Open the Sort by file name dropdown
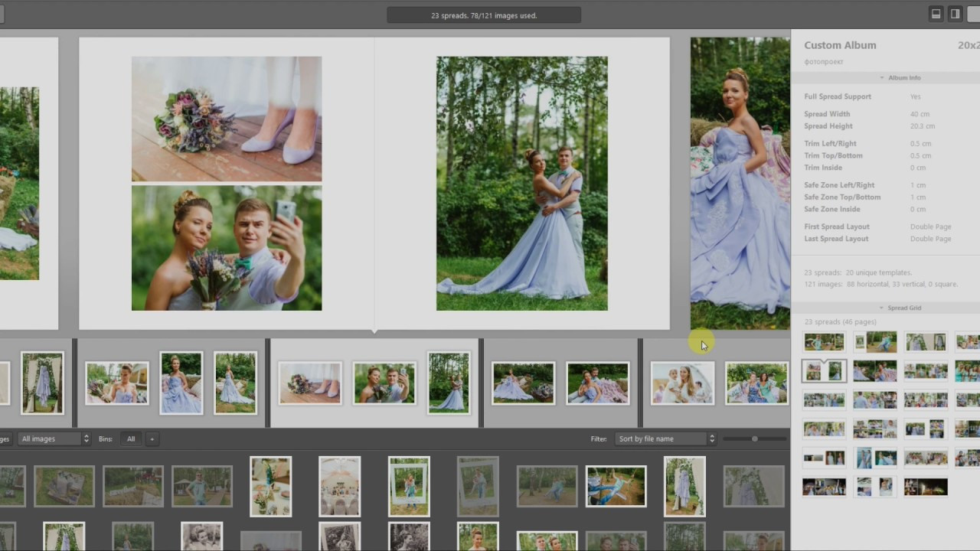 (666, 439)
